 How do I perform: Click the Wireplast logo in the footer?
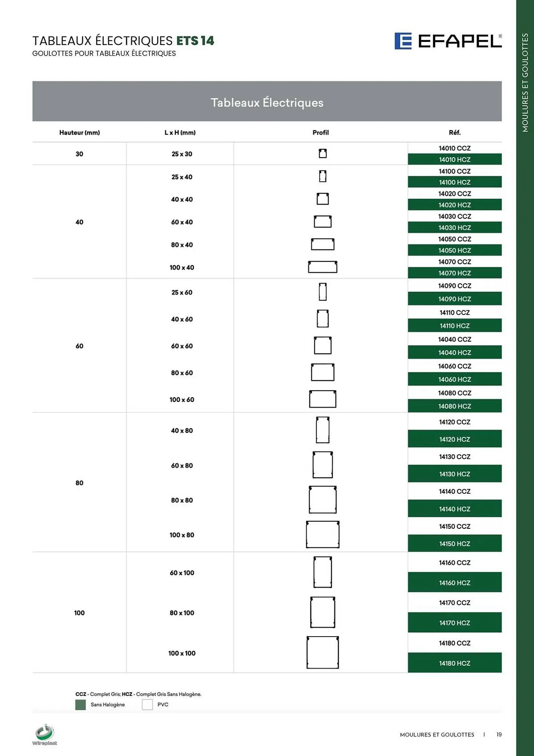tap(45, 734)
